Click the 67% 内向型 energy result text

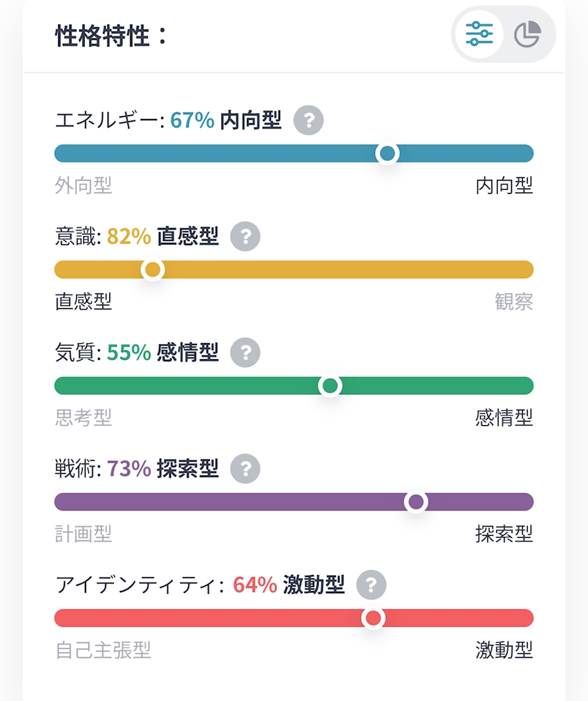[225, 120]
